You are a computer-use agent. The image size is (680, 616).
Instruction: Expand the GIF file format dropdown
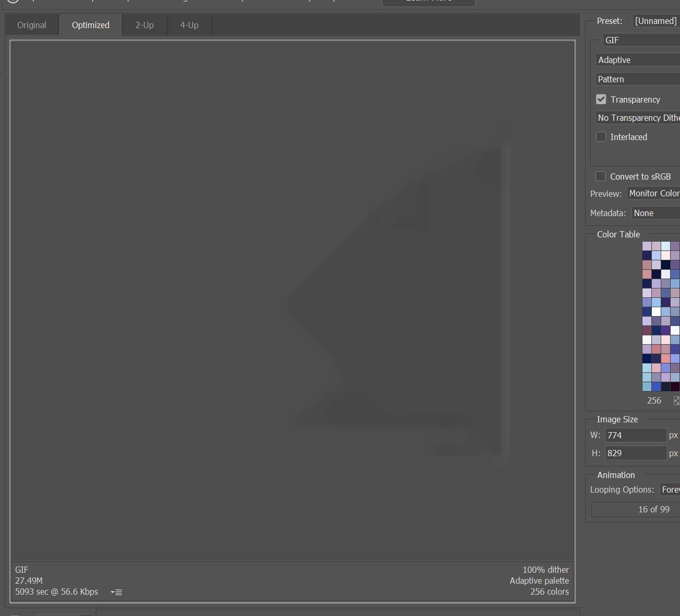point(641,40)
